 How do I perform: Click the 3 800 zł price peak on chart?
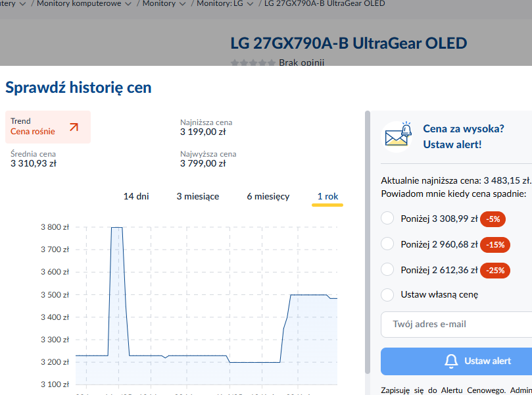(x=117, y=228)
